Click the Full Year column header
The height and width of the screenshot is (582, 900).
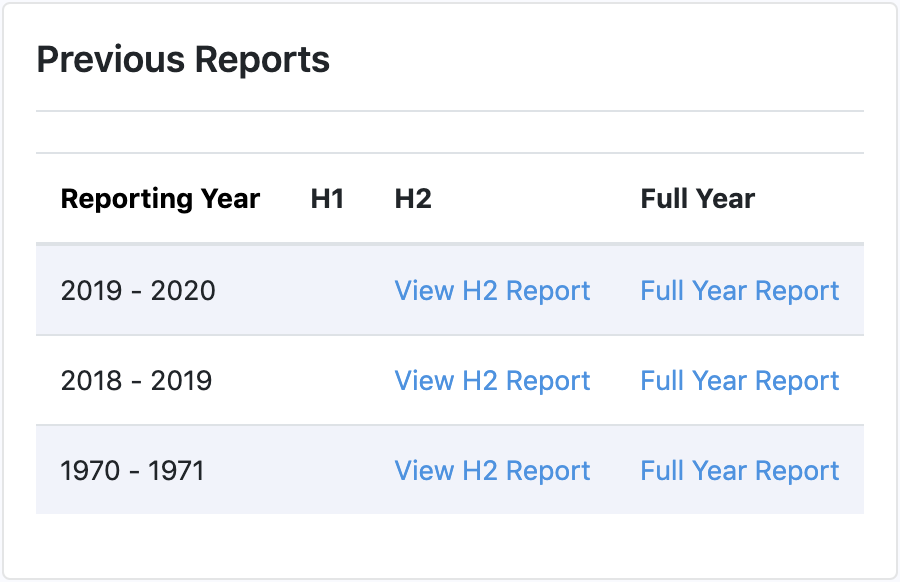coord(698,199)
